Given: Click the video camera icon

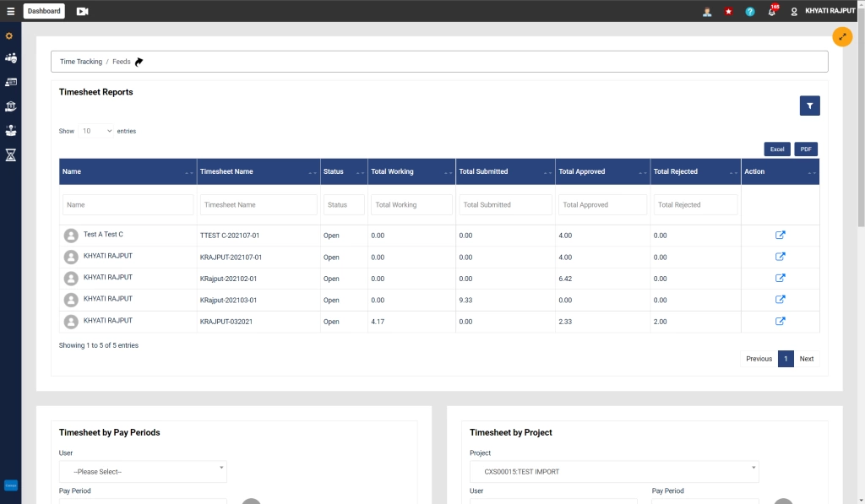Looking at the screenshot, I should point(82,11).
